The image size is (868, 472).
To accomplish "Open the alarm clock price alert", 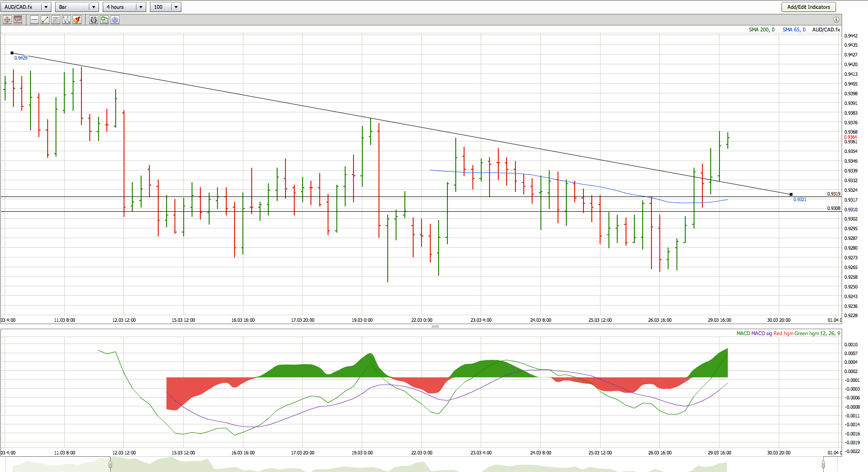I will (93, 20).
